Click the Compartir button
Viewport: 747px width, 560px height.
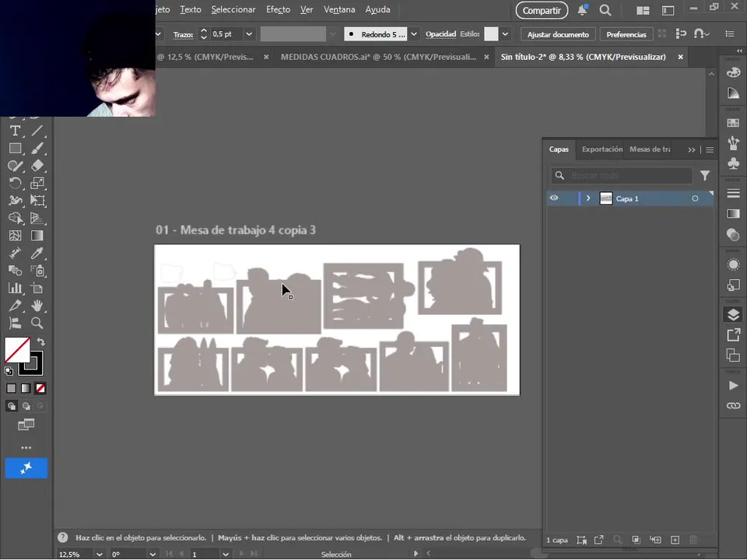click(x=542, y=10)
